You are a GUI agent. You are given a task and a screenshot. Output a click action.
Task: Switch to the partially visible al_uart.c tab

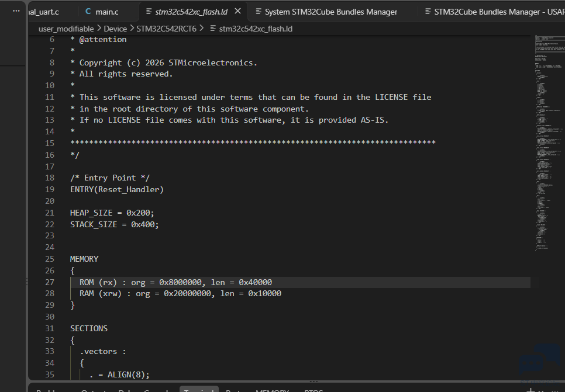pyautogui.click(x=44, y=12)
